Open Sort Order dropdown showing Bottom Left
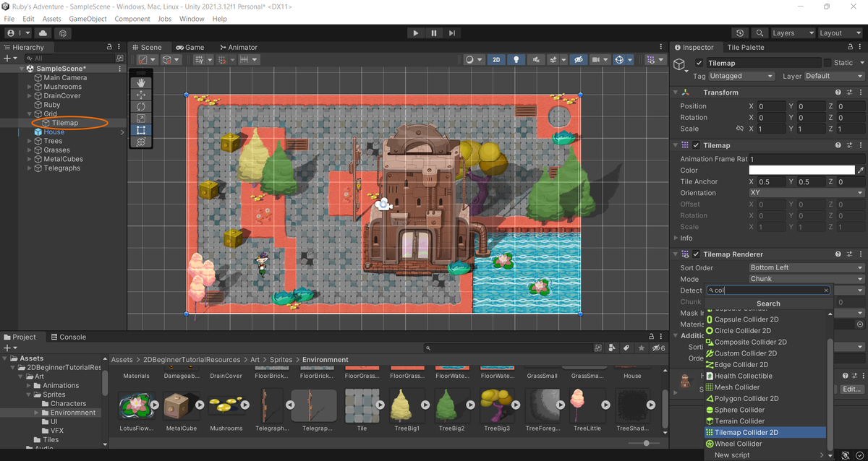 click(x=807, y=267)
